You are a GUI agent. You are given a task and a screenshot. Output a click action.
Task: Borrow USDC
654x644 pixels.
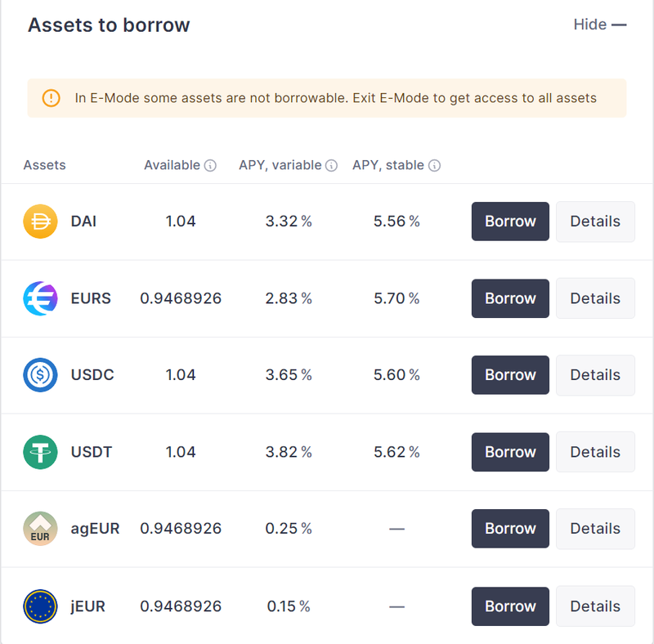[510, 375]
